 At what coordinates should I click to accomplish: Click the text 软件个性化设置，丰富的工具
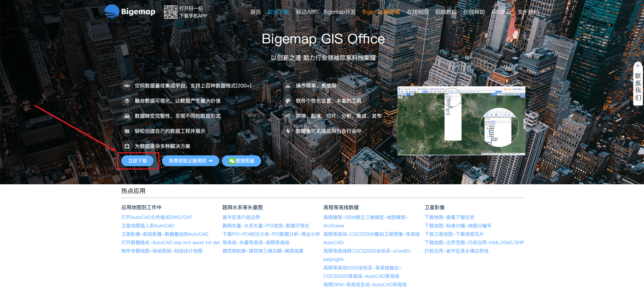pos(328,101)
